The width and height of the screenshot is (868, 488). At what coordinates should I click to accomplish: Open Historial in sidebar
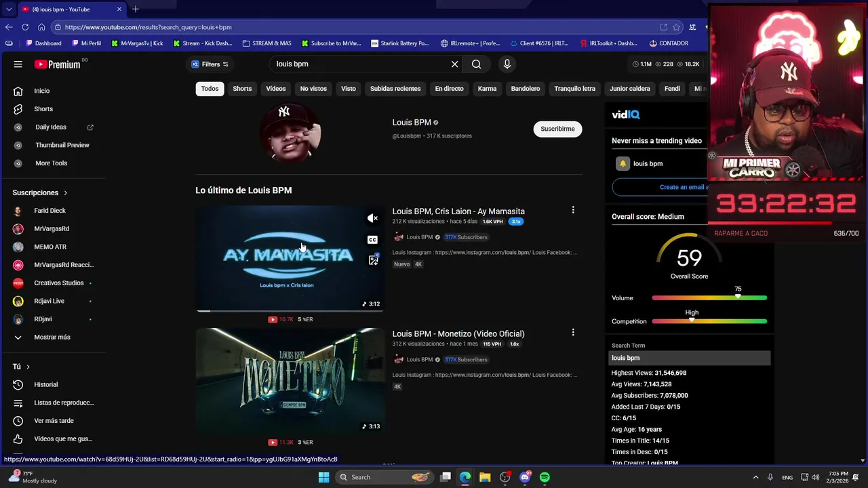[x=45, y=385]
